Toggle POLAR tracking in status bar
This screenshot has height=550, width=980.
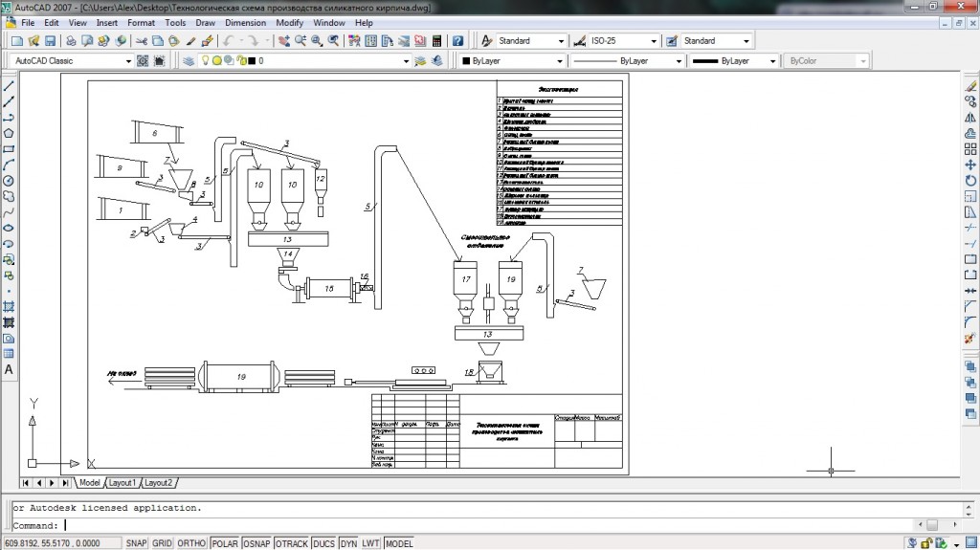(224, 543)
